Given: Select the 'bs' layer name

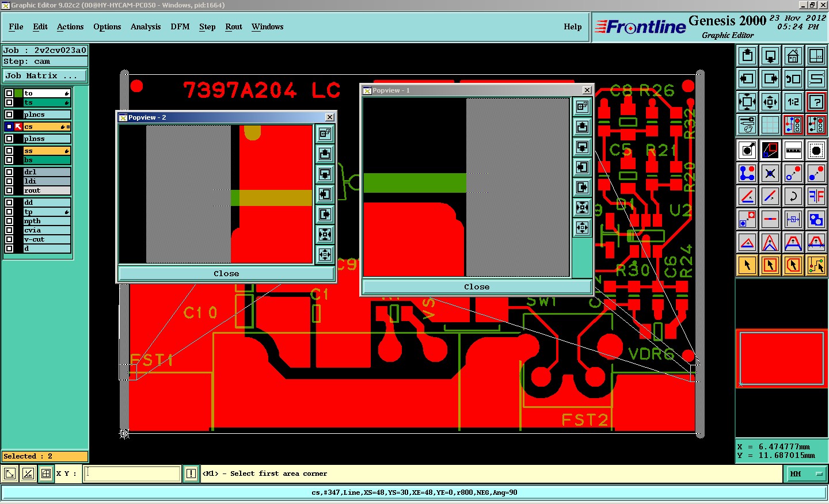Looking at the screenshot, I should [47, 160].
